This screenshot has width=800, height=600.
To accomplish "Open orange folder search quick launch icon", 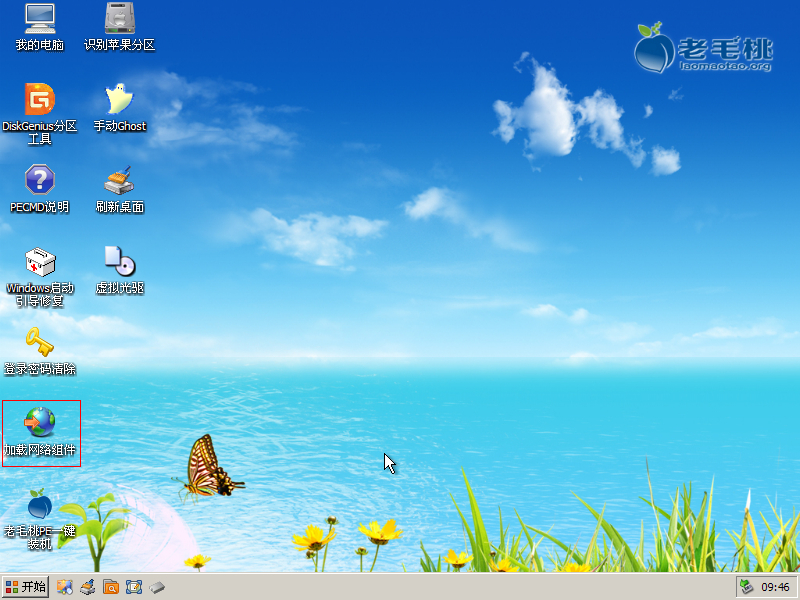I will click(111, 587).
